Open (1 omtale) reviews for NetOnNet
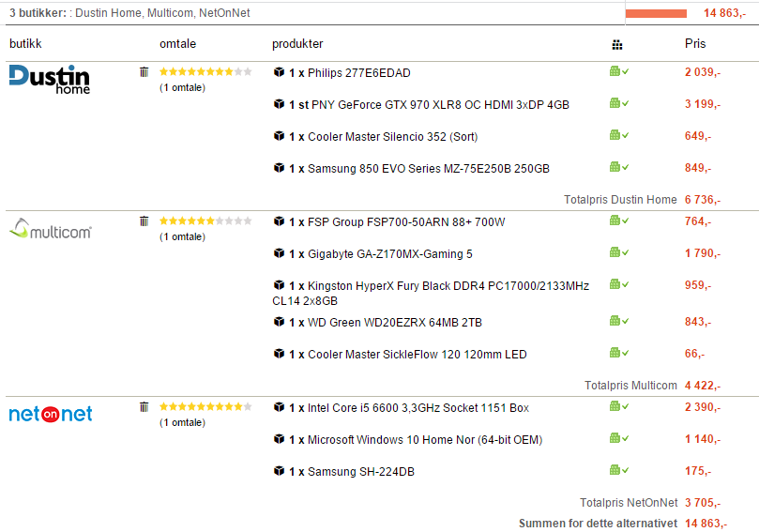Image resolution: width=759 pixels, height=532 pixels. pyautogui.click(x=183, y=423)
